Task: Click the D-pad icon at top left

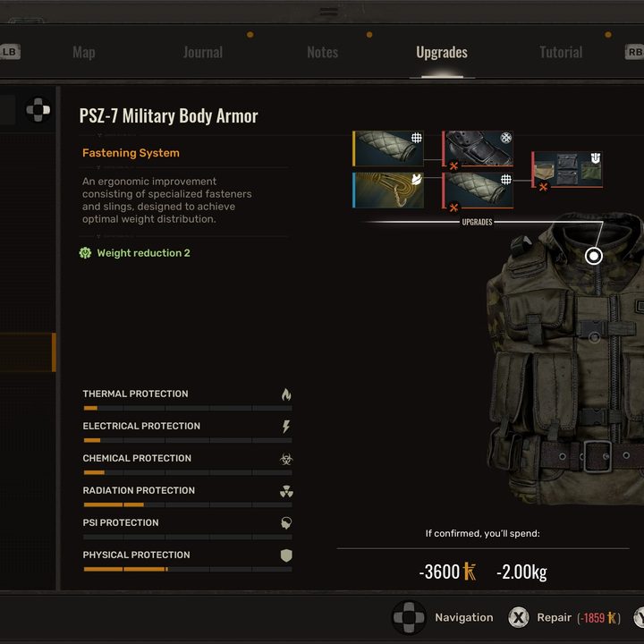Action: coord(38,110)
